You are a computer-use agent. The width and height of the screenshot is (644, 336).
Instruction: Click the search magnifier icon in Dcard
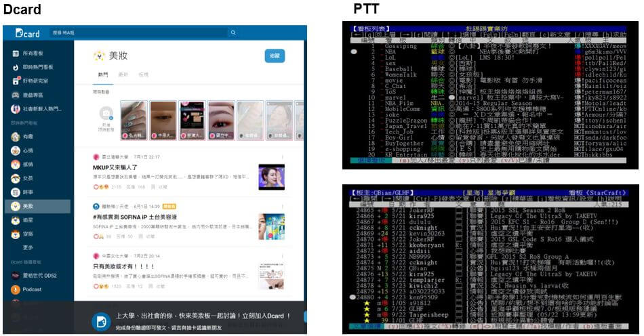tap(233, 33)
